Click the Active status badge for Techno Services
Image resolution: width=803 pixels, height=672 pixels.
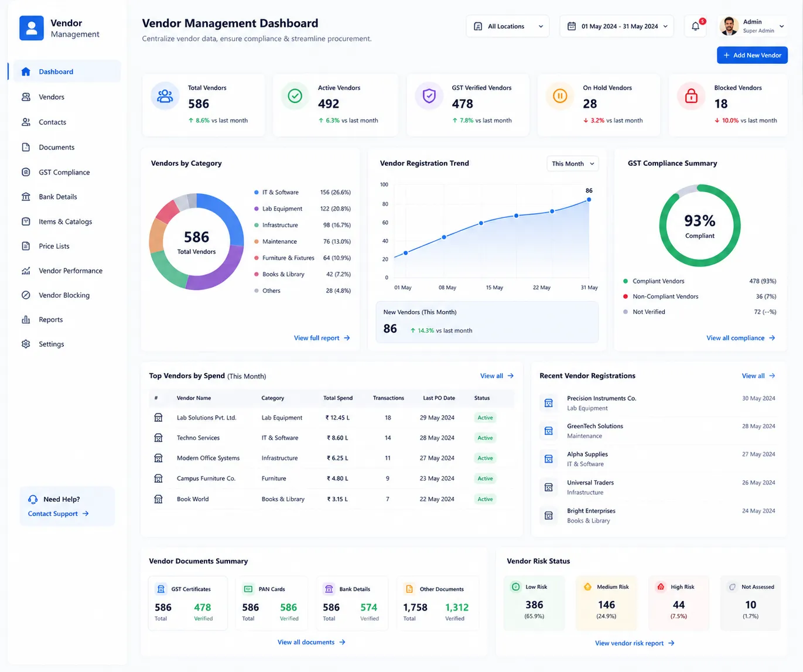(x=485, y=438)
